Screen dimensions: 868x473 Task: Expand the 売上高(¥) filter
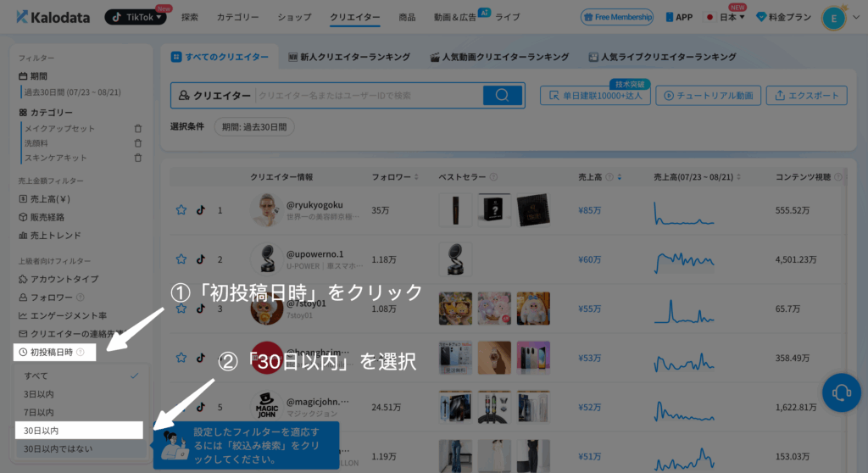[x=45, y=199]
